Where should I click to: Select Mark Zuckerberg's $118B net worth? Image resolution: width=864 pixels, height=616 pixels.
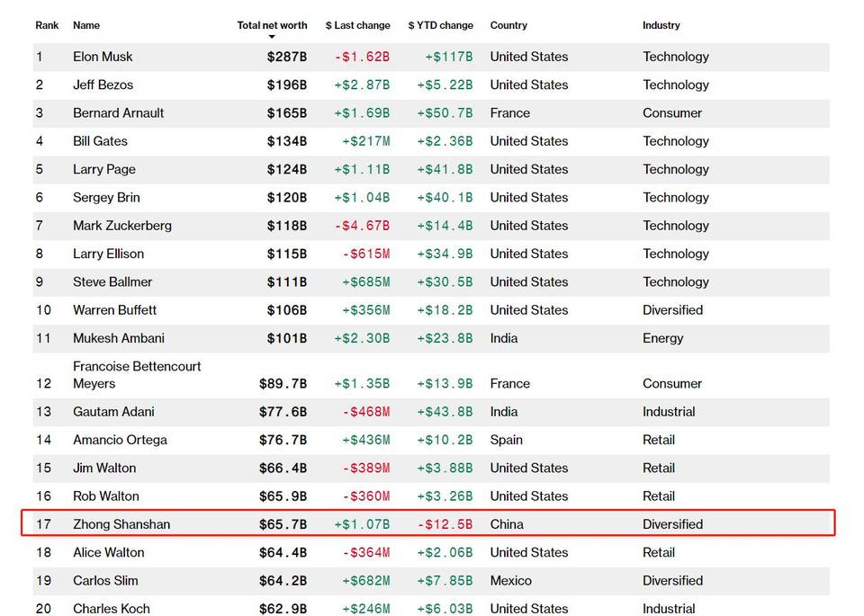click(286, 226)
